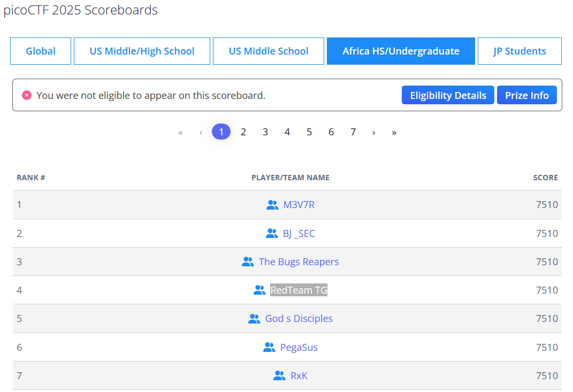Screen dimensions: 573x392
Task: Jump to the first page of results
Action: pyautogui.click(x=180, y=132)
